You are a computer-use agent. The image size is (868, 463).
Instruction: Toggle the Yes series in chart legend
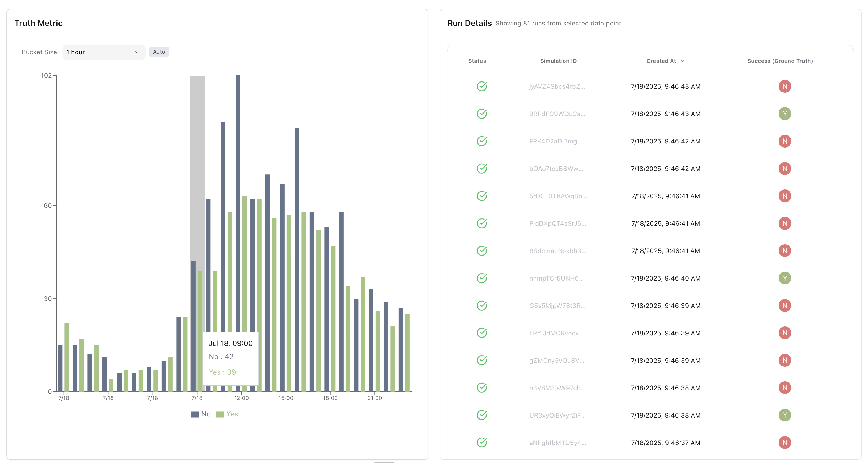[x=232, y=414]
